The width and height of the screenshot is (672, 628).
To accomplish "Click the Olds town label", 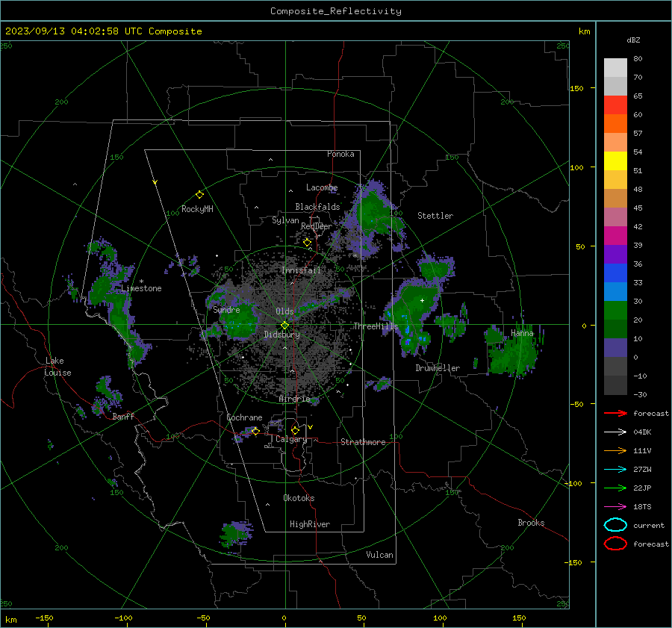I will (284, 311).
